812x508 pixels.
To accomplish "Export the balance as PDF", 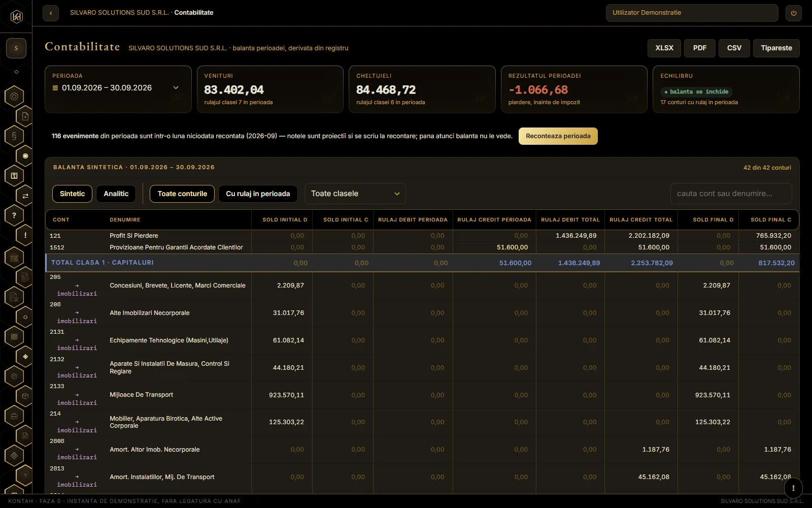I will tap(700, 48).
